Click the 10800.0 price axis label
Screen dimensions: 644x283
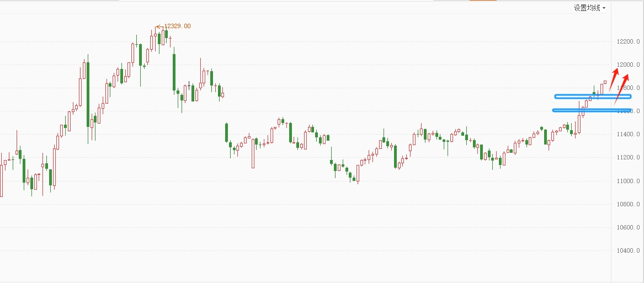(x=629, y=204)
